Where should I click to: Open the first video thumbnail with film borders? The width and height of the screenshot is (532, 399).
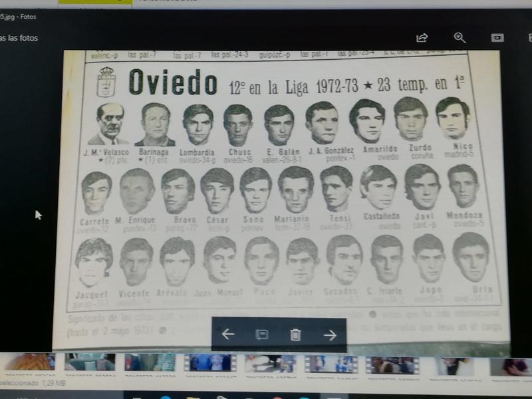click(x=209, y=364)
